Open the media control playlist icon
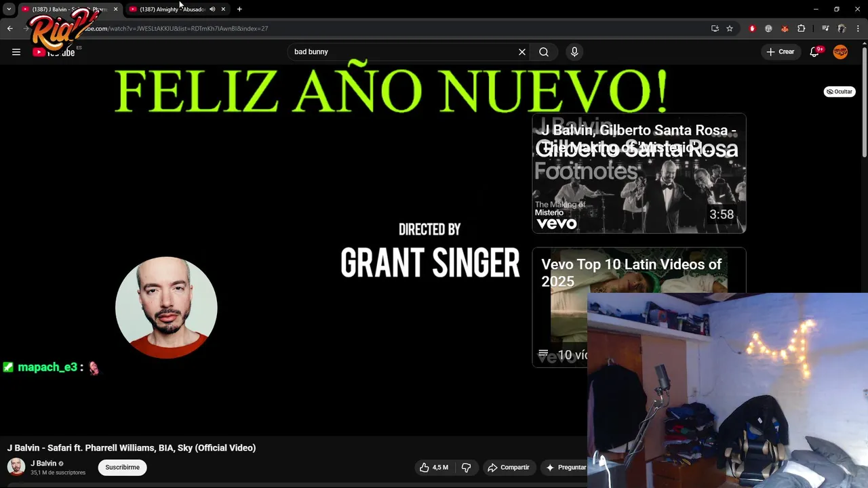This screenshot has height=488, width=868. [x=825, y=28]
